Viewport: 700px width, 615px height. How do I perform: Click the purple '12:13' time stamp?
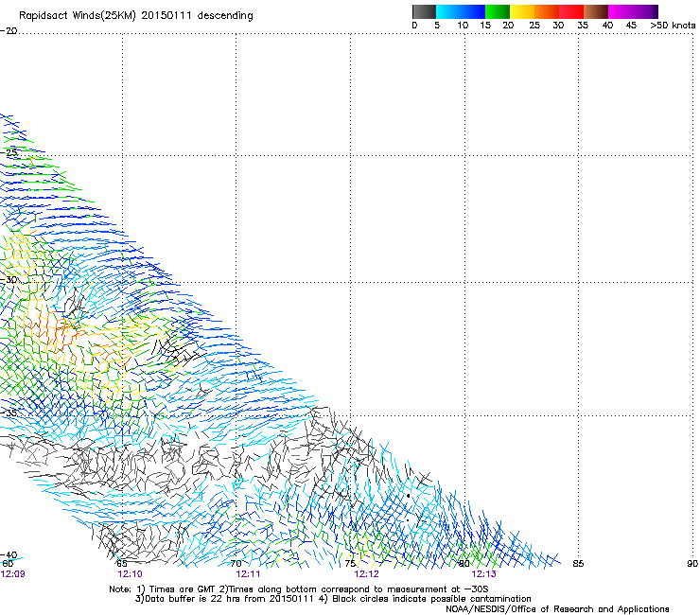(484, 574)
